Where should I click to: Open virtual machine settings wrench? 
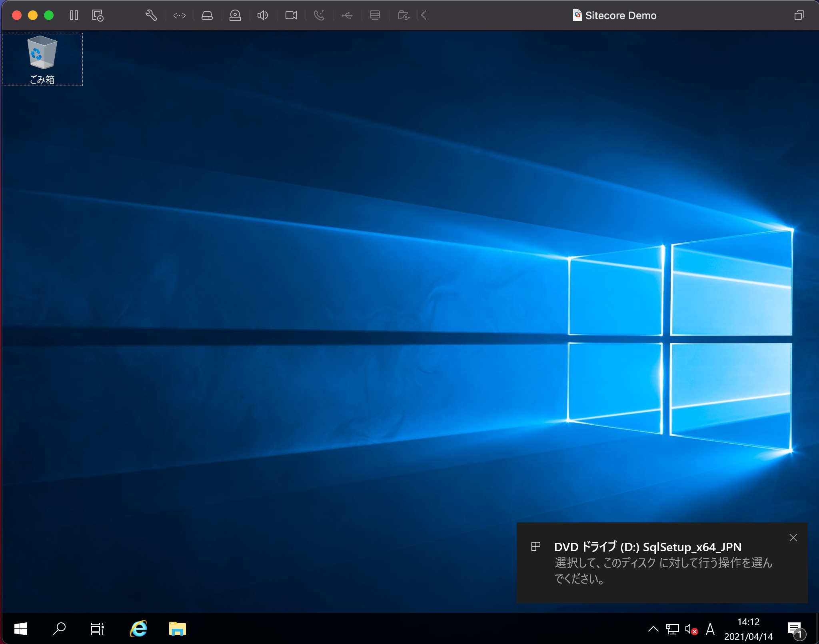[x=151, y=16]
